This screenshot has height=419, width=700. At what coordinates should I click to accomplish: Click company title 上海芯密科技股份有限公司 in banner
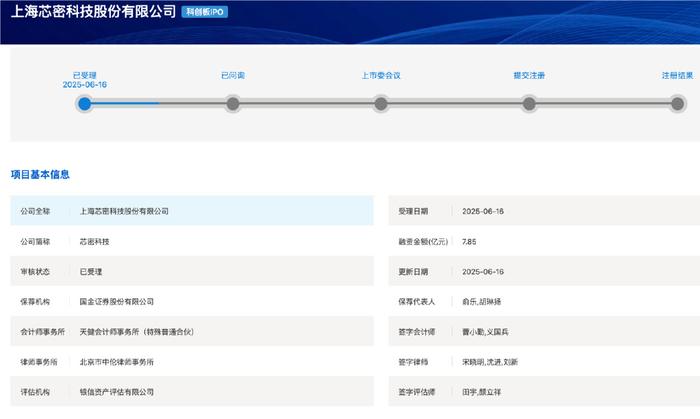[93, 12]
